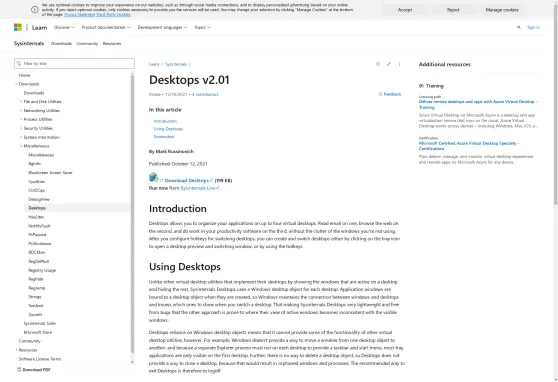The image size is (558, 382).
Task: Open the Product documentation dropdown
Action: tap(106, 27)
